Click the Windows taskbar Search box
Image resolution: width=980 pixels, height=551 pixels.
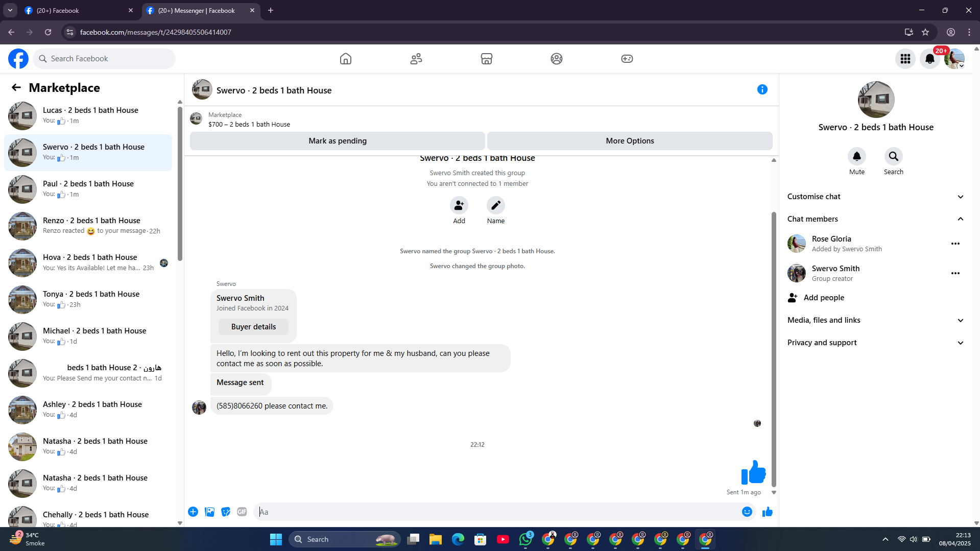345,539
